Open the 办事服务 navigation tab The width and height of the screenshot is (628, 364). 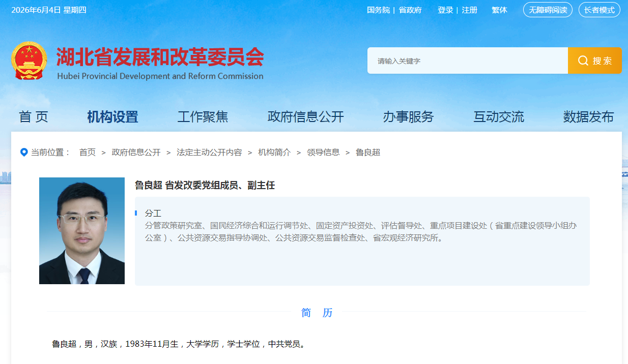408,117
